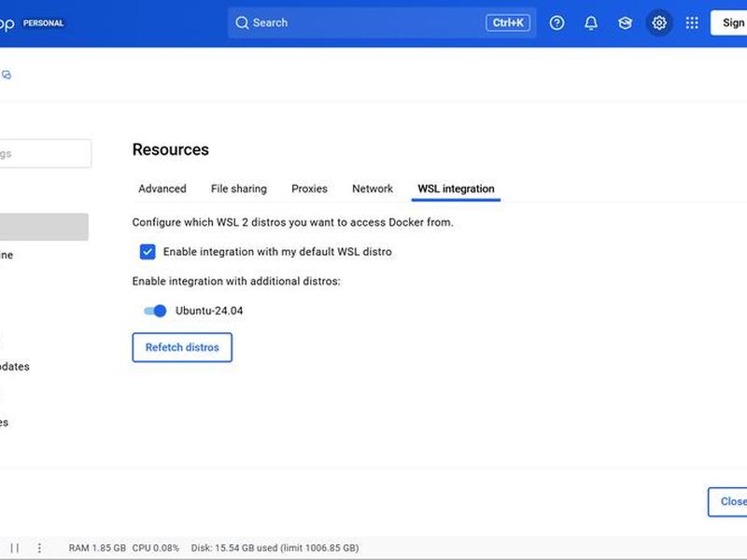Focus the Search field in header
The width and height of the screenshot is (747, 560).
click(x=382, y=22)
